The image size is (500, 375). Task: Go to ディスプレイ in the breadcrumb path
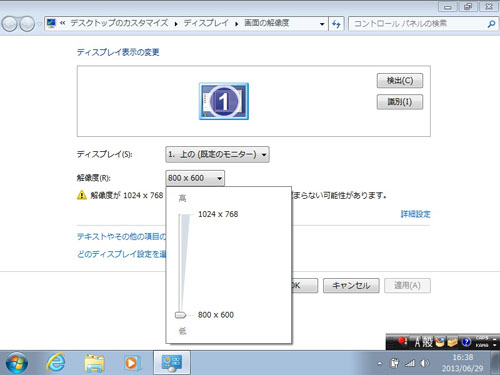click(x=206, y=23)
